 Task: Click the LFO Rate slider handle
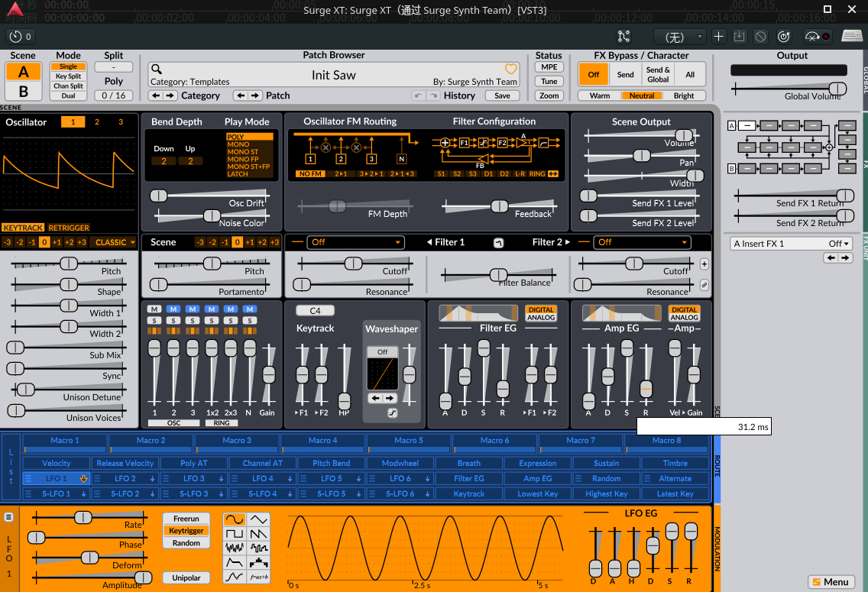tap(83, 517)
